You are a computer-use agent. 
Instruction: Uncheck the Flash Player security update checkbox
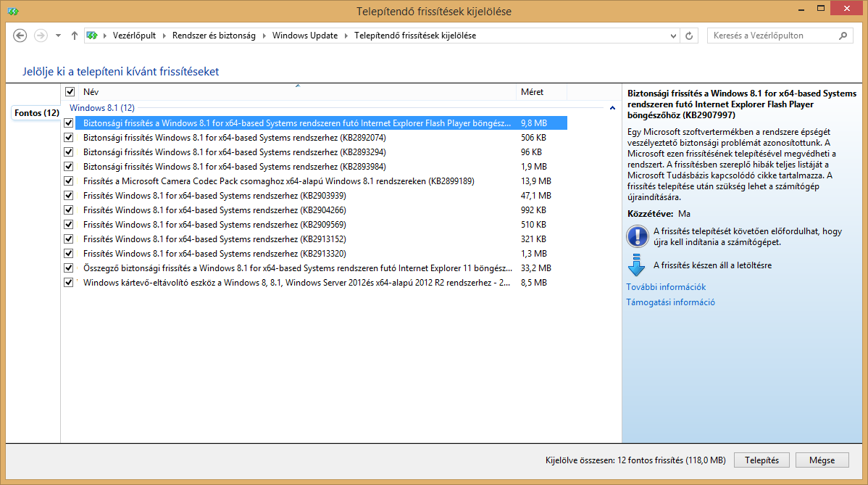coord(69,123)
